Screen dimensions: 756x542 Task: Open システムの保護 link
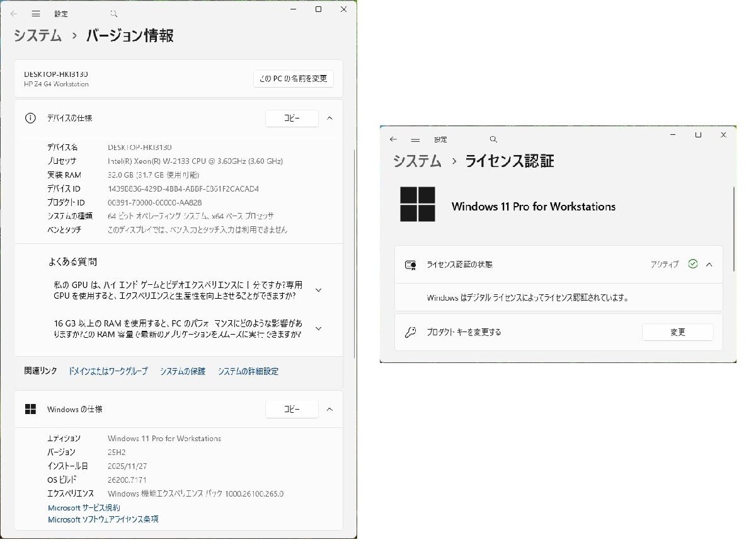pos(183,371)
